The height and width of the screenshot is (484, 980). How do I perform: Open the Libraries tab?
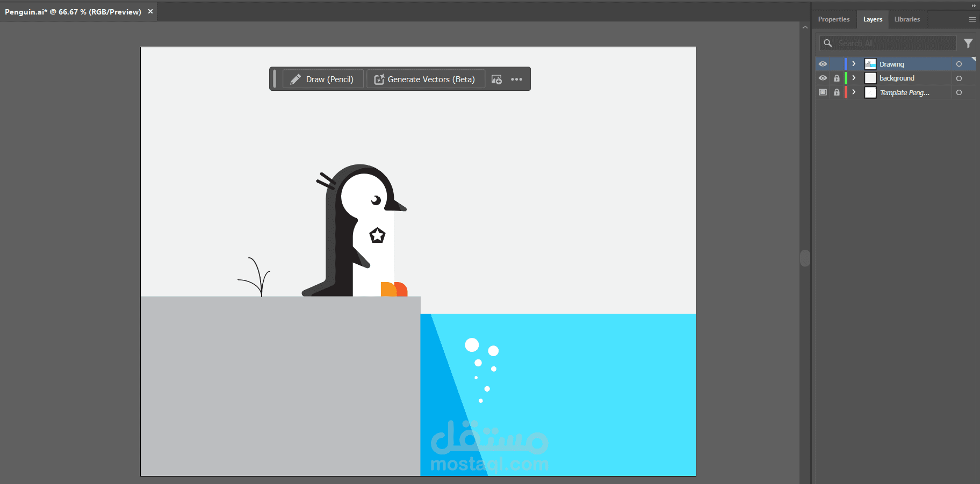[907, 19]
